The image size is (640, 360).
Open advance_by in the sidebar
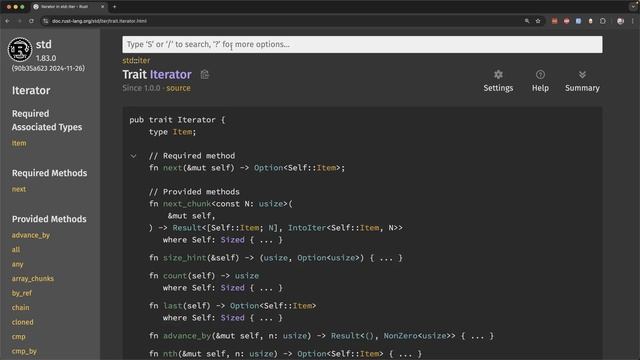tap(31, 236)
